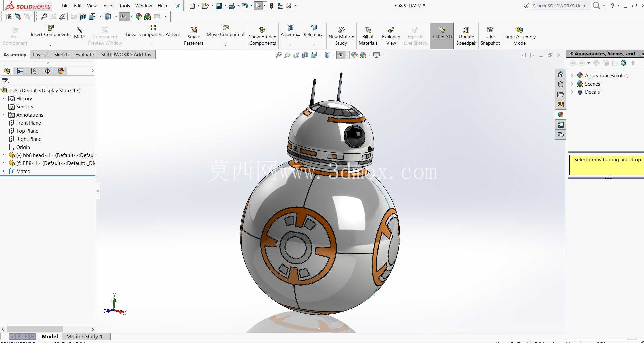
Task: Expand Appearances(color) in task pane
Action: tap(572, 75)
